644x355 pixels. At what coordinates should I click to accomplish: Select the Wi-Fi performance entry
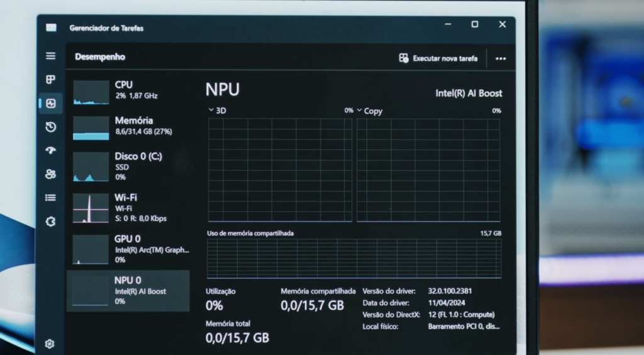(128, 208)
